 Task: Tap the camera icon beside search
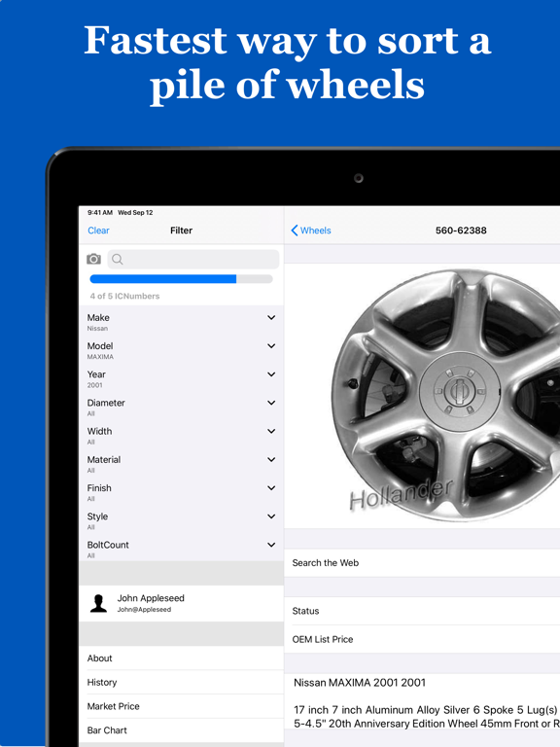tap(93, 259)
